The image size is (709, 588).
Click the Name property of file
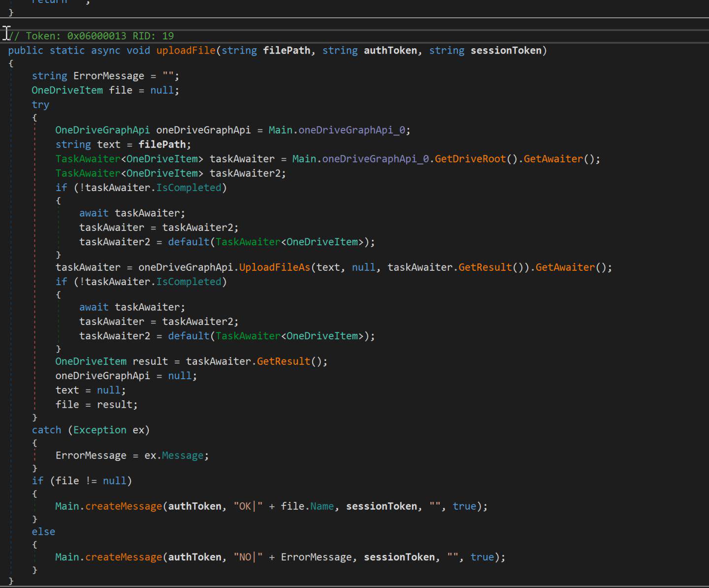coord(322,506)
